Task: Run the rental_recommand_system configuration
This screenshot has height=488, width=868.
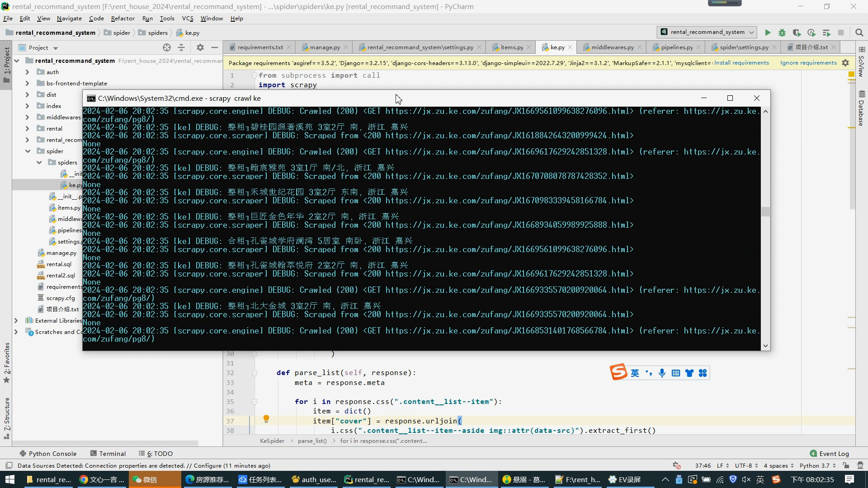Action: click(x=768, y=33)
